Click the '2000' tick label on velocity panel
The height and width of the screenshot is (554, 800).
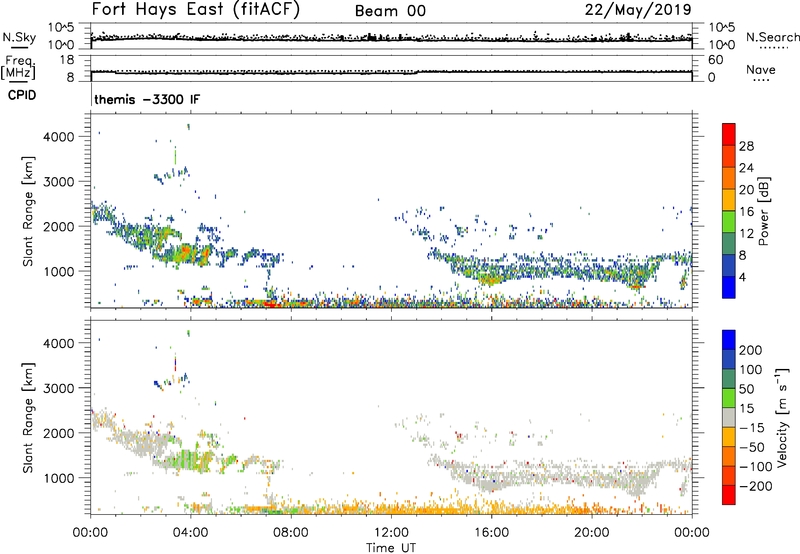click(x=59, y=433)
